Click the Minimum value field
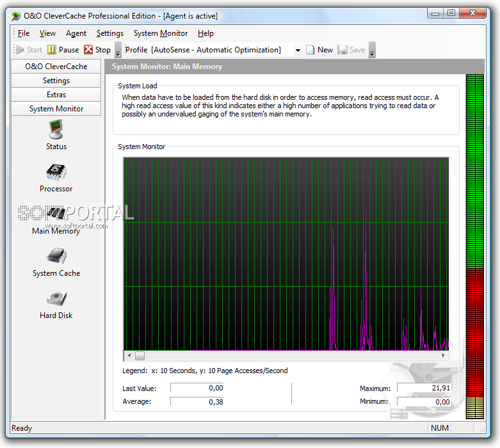The image size is (500, 448). tap(424, 402)
